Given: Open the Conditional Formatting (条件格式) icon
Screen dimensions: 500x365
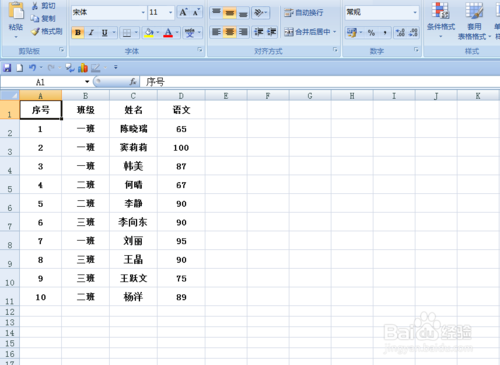Looking at the screenshot, I should (441, 20).
